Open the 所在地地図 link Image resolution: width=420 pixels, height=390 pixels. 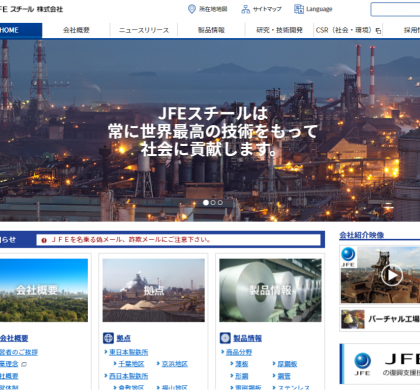213,9
